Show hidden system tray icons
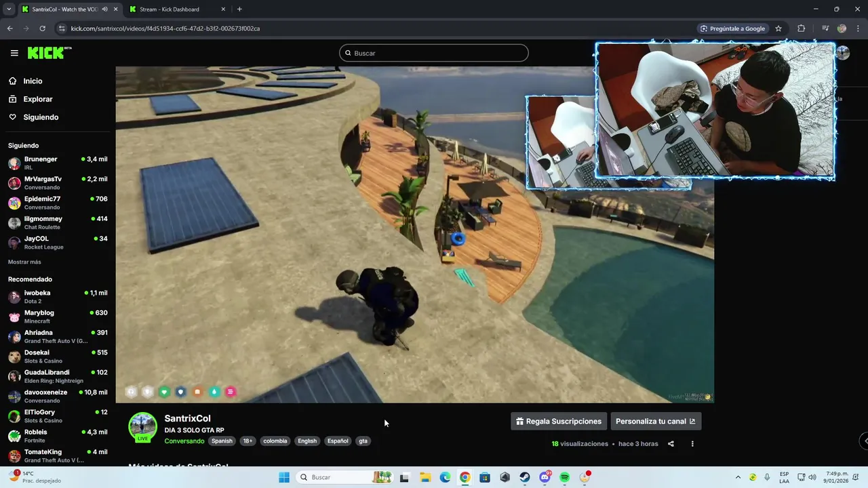This screenshot has width=868, height=488. click(738, 477)
